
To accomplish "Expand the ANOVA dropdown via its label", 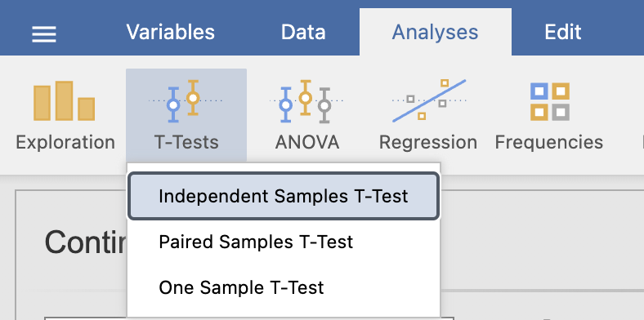I will (307, 142).
